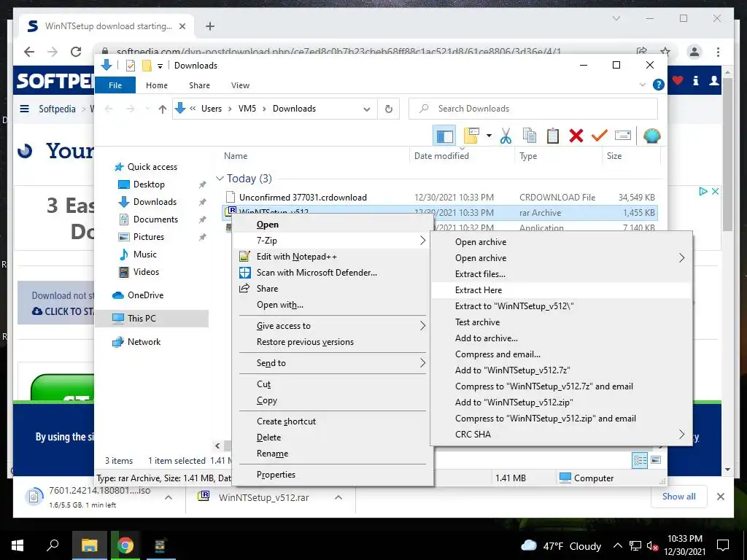747x560 pixels.
Task: Click the orange checkmark Properties icon
Action: pos(600,136)
